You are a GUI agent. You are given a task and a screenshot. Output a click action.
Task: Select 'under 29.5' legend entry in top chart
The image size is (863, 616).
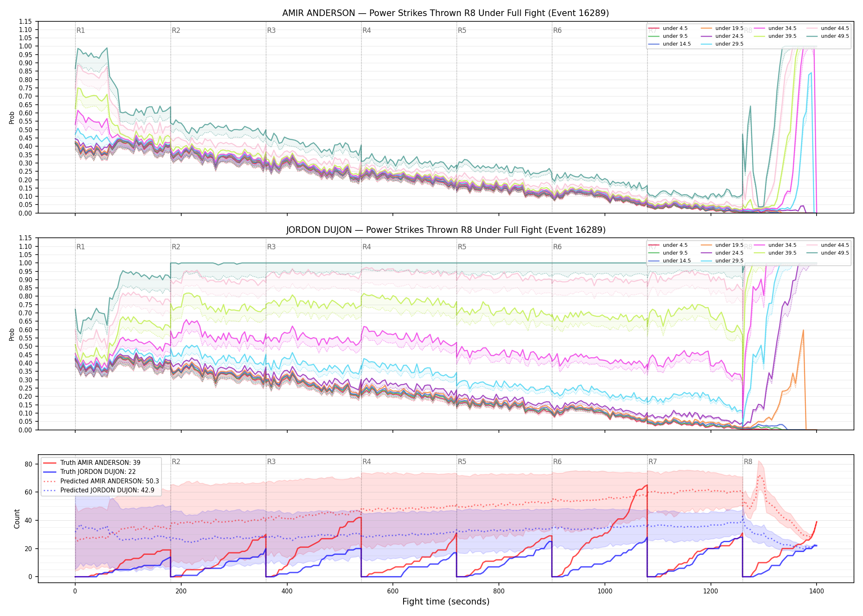pos(722,44)
